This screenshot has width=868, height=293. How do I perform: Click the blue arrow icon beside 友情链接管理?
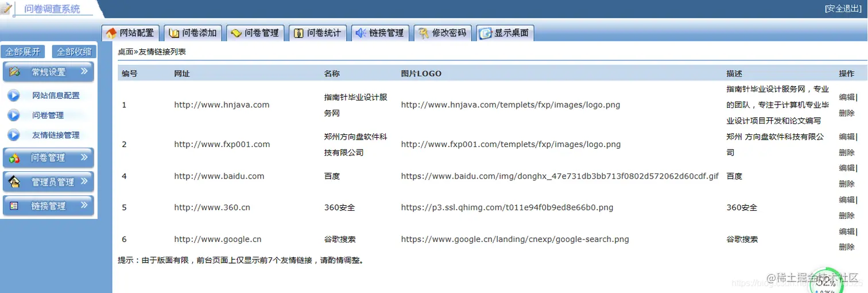(14, 136)
